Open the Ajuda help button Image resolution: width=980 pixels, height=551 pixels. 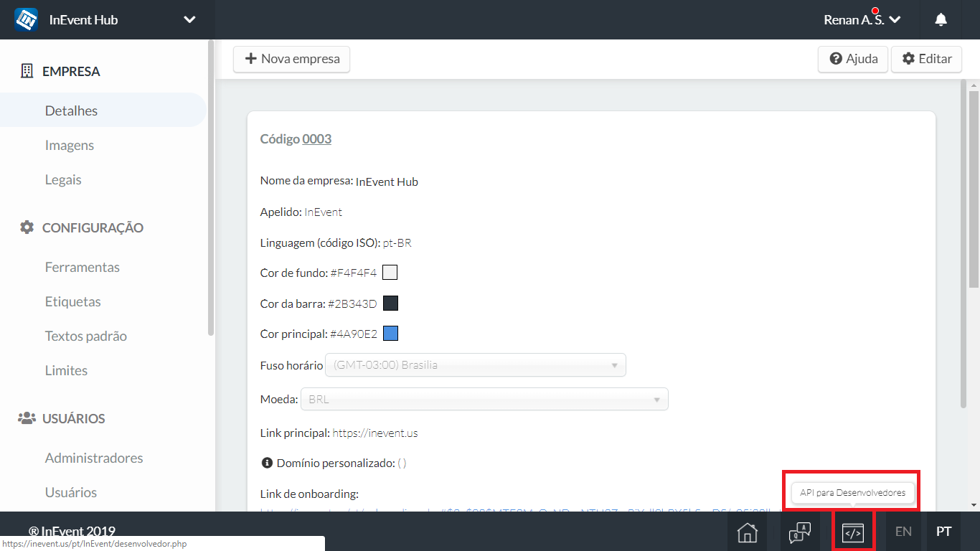point(853,59)
